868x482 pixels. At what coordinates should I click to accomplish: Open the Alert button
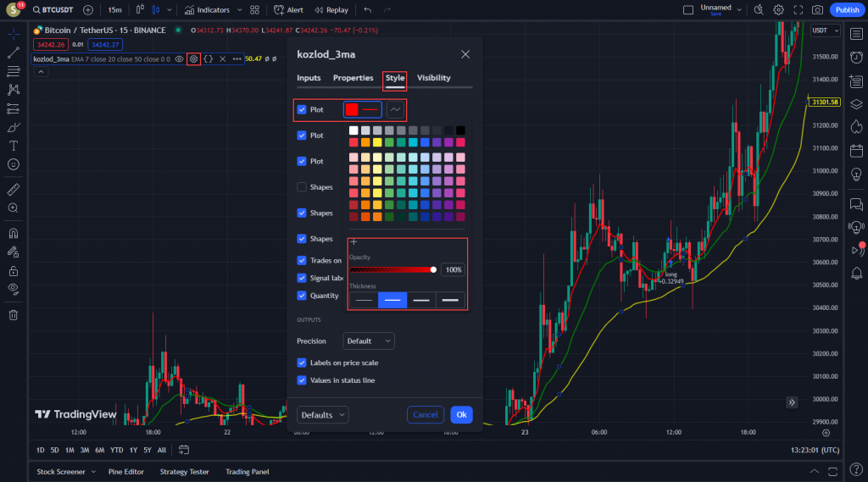[288, 10]
